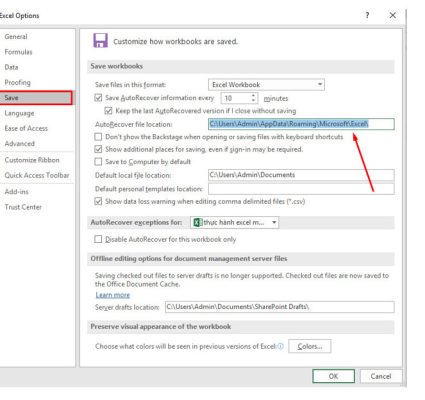Open the Language options category
Screen dimensions: 425x400
click(x=19, y=113)
